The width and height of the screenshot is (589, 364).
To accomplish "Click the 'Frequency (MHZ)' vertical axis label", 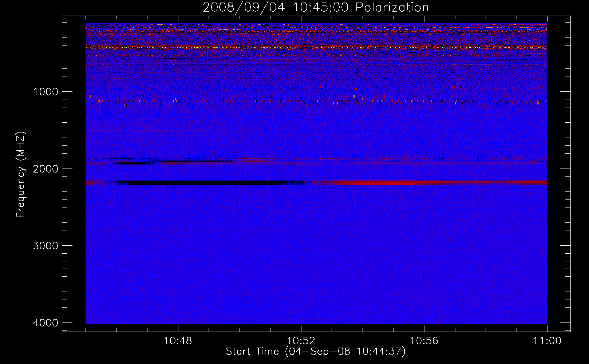I will 20,175.
